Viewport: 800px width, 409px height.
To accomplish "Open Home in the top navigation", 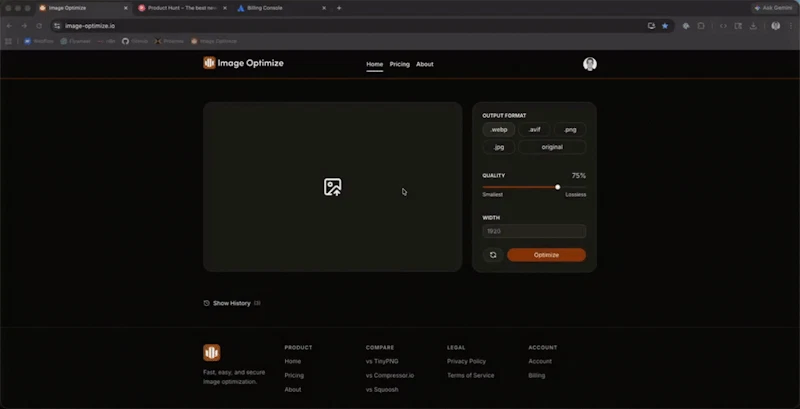I will coord(374,64).
